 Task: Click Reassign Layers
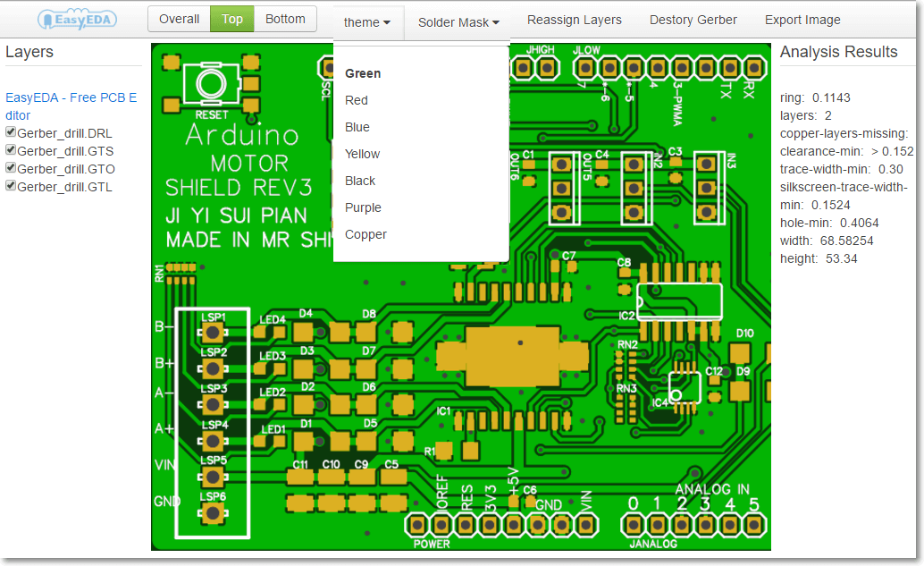point(575,18)
